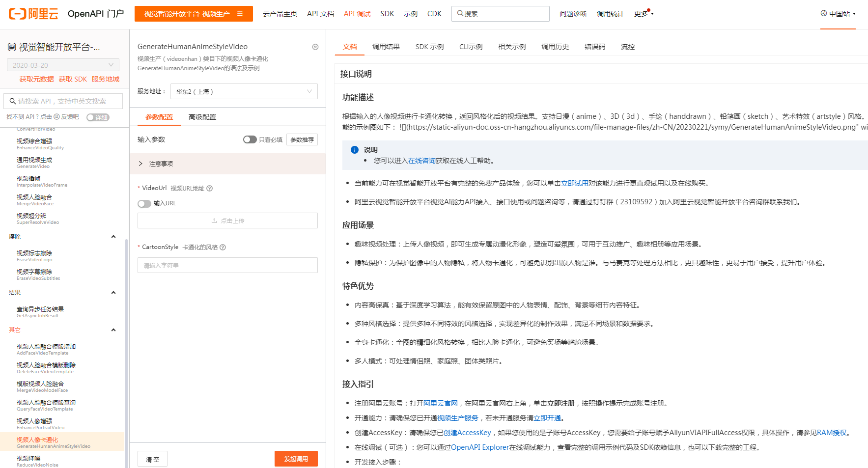Click the 视频生产服务 link

[x=458, y=418]
